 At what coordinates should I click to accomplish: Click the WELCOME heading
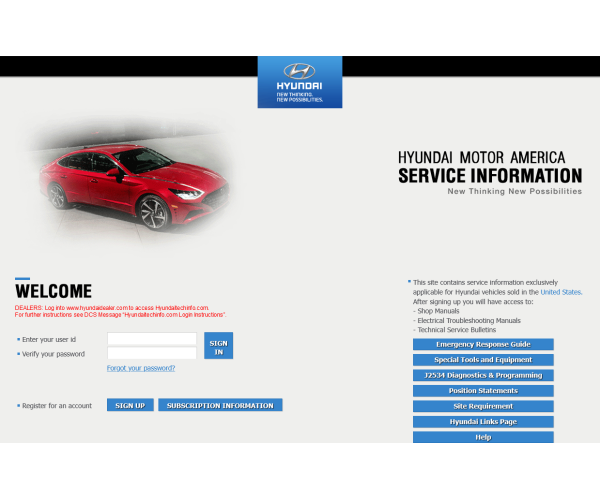tap(54, 291)
